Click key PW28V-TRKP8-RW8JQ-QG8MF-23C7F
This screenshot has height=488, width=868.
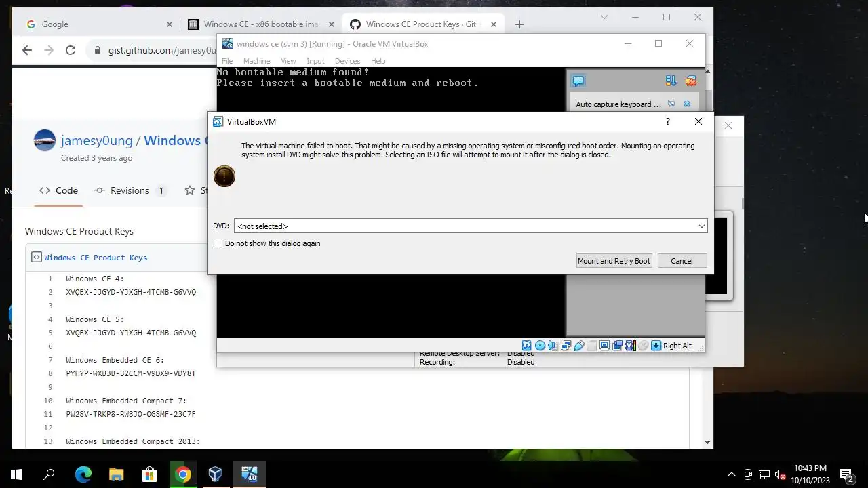[131, 414]
